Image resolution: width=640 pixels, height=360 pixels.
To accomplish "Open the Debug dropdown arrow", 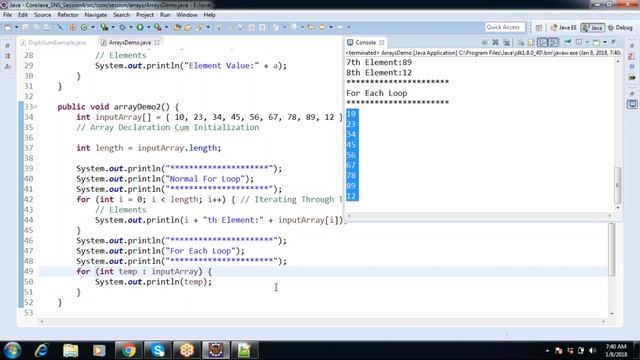I will click(131, 27).
